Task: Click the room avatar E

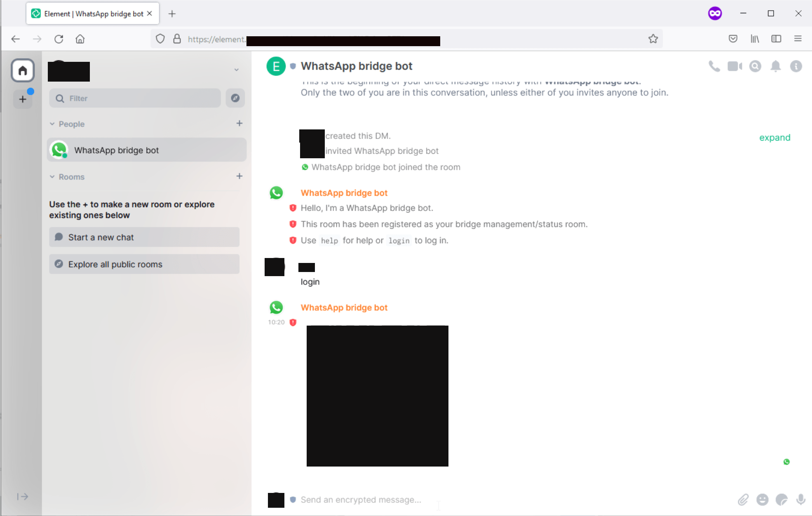Action: [276, 66]
